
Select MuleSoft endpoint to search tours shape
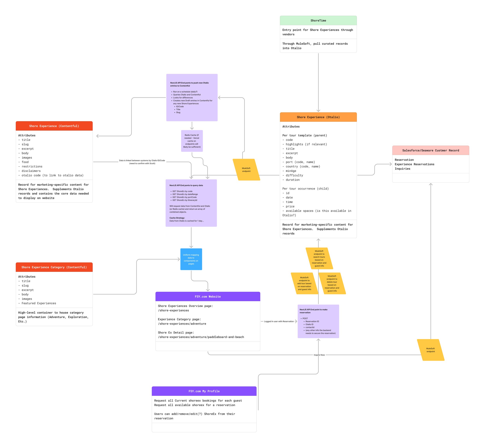(319, 258)
